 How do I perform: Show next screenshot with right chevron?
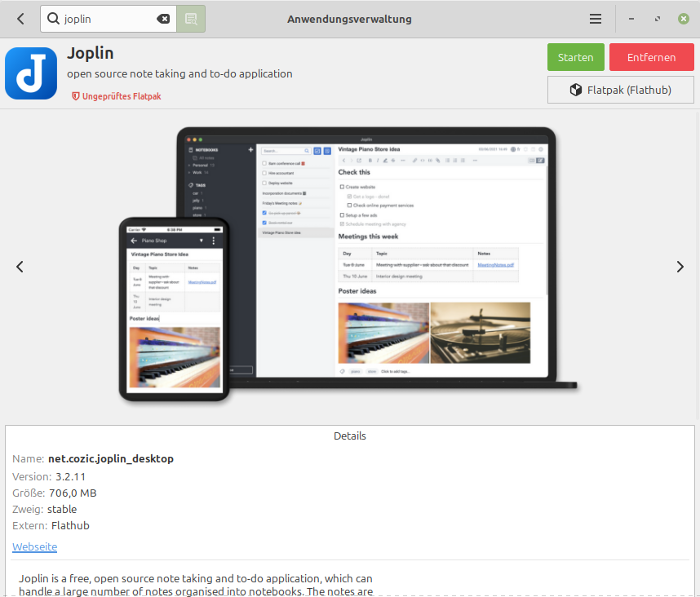click(x=680, y=267)
